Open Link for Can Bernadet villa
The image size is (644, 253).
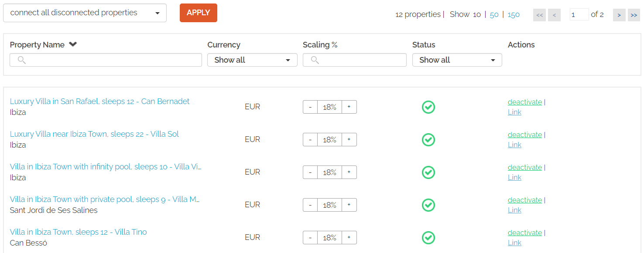pos(514,112)
